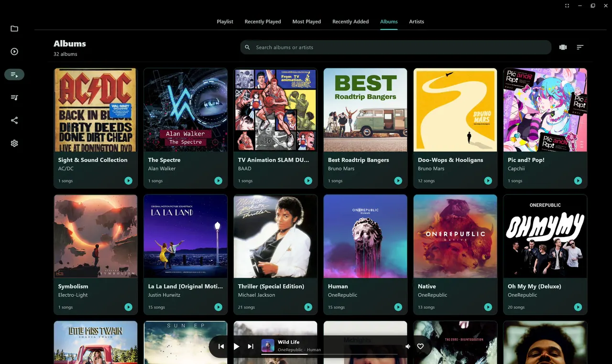Open the sort albums icon
Image resolution: width=612 pixels, height=364 pixels.
point(580,47)
